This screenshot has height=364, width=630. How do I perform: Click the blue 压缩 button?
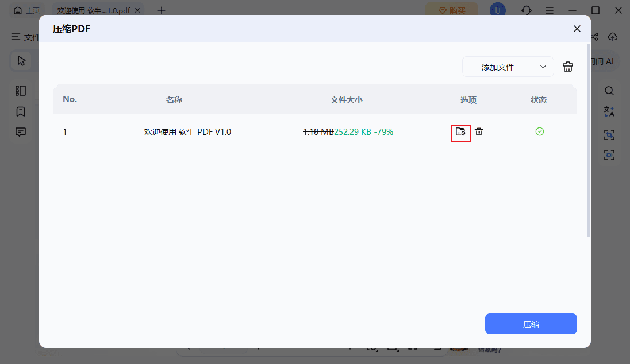click(531, 324)
